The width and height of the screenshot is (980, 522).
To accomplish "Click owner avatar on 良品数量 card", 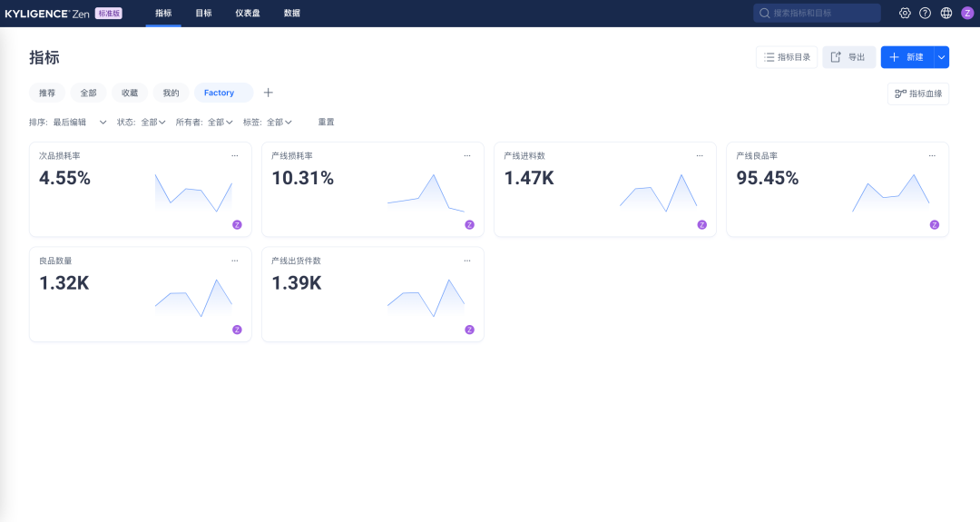I will (x=237, y=330).
